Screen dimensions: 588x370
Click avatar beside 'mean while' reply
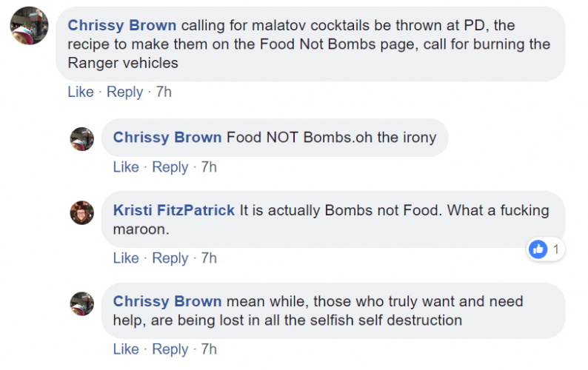[81, 303]
